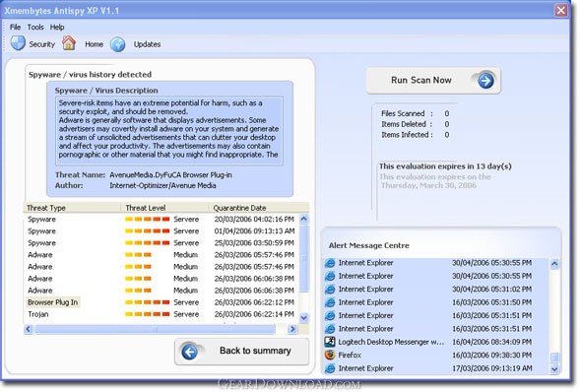
Task: Select Spyware row dated 20/03/2006 04:02:16 PM
Action: coord(161,220)
